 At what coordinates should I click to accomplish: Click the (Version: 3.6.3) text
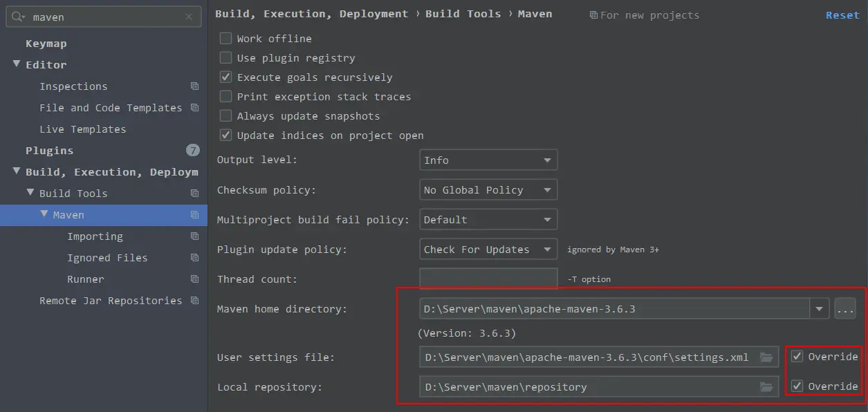(467, 333)
